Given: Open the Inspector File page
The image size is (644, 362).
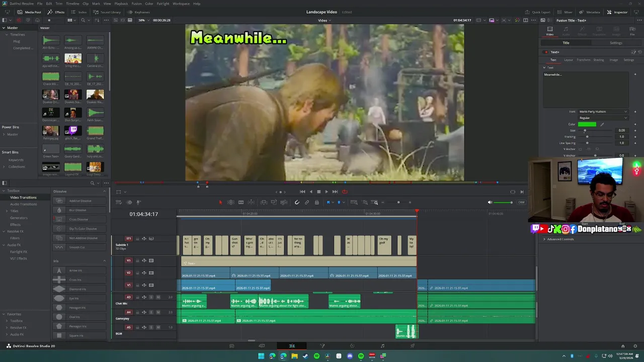Looking at the screenshot, I should (x=632, y=31).
